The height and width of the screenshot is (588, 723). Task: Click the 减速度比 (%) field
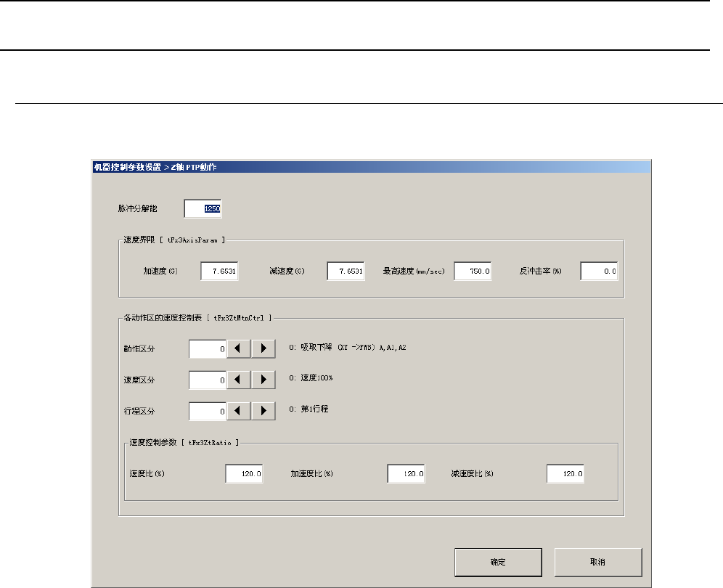[565, 473]
